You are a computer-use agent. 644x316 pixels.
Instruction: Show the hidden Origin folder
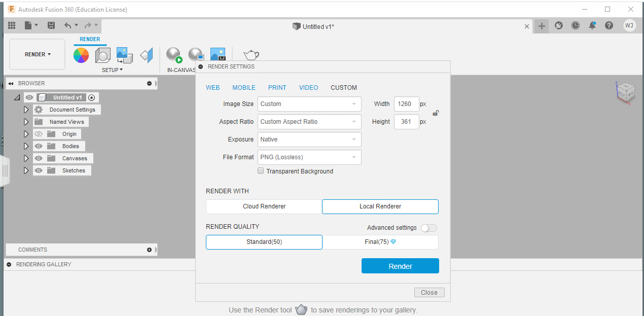click(x=39, y=134)
